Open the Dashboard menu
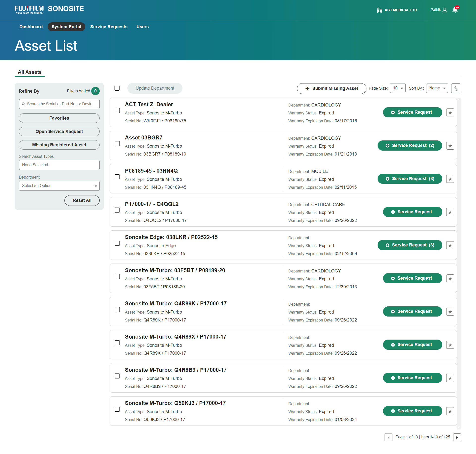Viewport: 476px width, 454px height. tap(31, 27)
